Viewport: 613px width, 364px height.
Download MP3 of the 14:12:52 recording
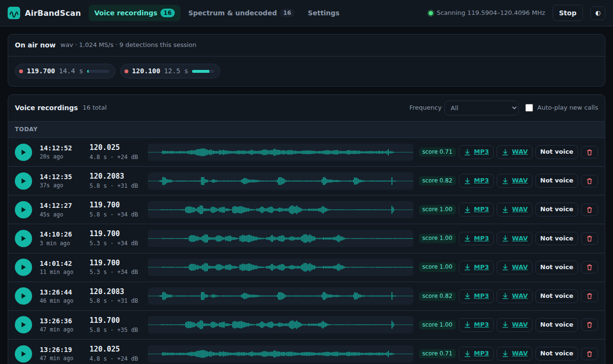[x=477, y=152]
